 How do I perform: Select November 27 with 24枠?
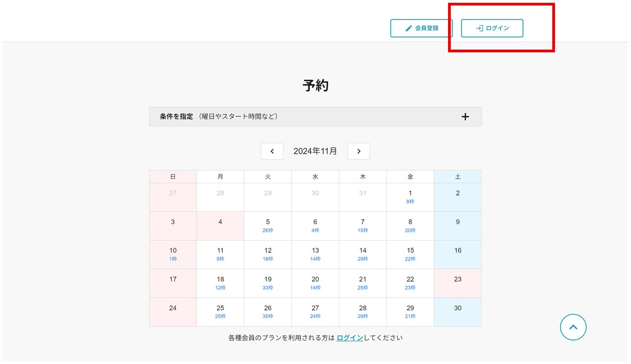pyautogui.click(x=315, y=312)
